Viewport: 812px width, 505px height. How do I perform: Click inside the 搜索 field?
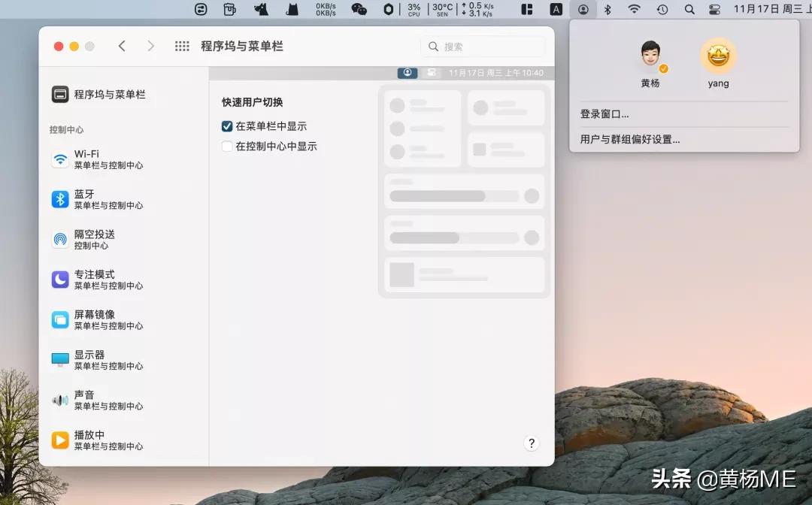click(483, 46)
